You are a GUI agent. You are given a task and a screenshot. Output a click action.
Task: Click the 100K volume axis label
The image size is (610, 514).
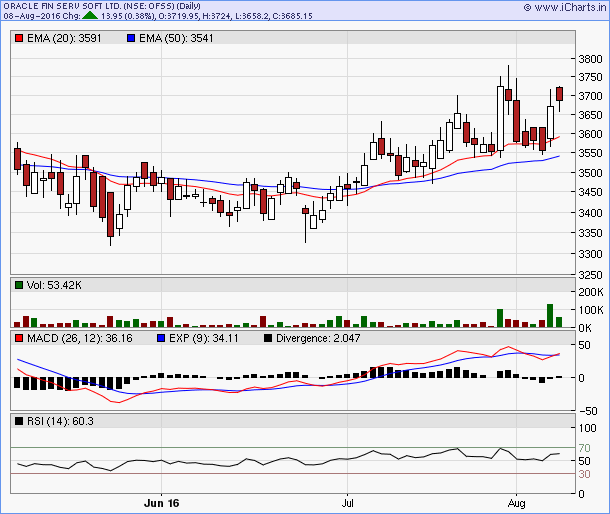tap(591, 310)
